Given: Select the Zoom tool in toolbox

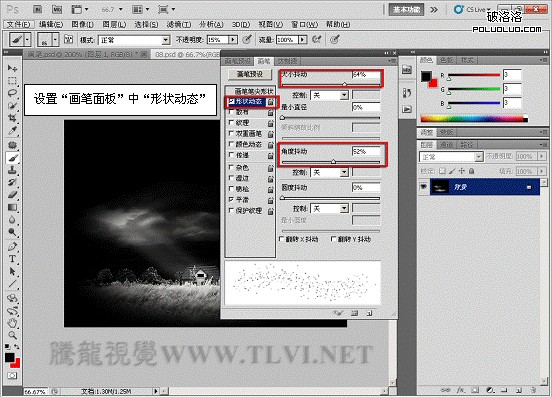Looking at the screenshot, I should (12, 335).
